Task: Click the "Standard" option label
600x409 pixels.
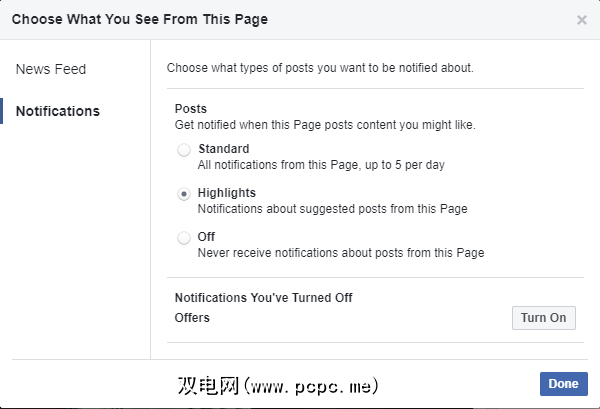Action: click(224, 149)
